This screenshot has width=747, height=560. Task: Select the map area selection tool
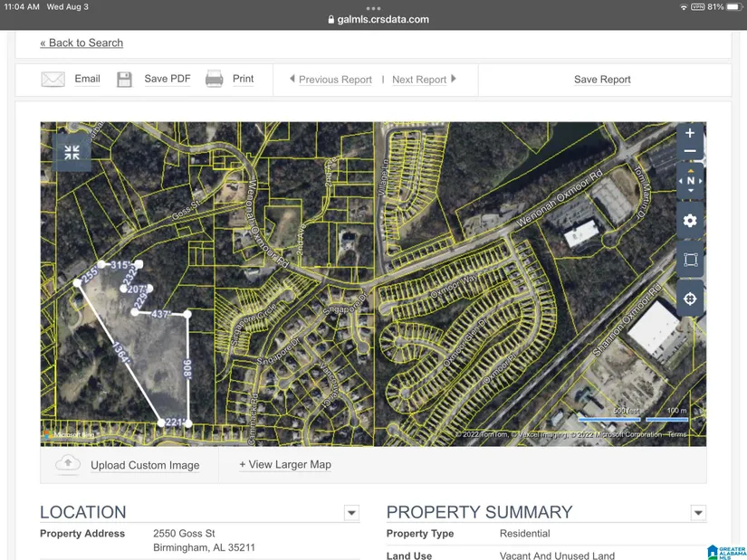(690, 261)
